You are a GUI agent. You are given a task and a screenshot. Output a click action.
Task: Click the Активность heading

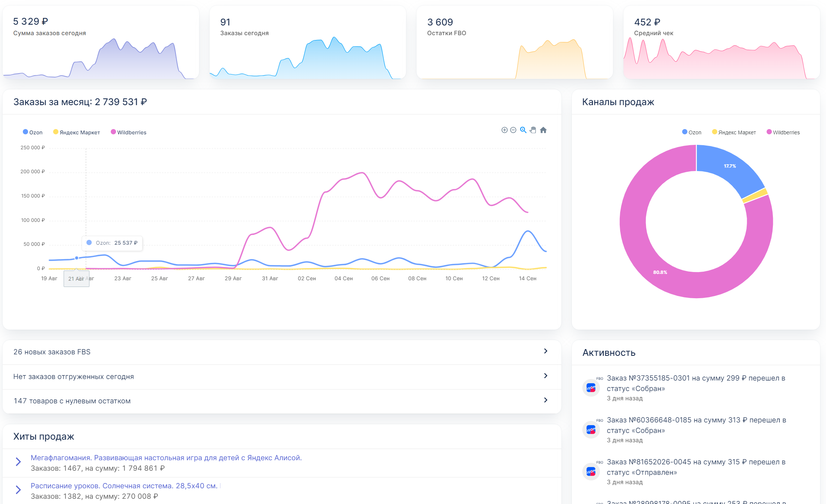609,352
